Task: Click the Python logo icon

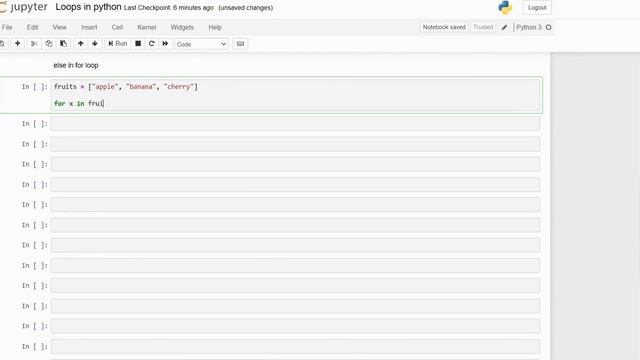Action: 505,7
